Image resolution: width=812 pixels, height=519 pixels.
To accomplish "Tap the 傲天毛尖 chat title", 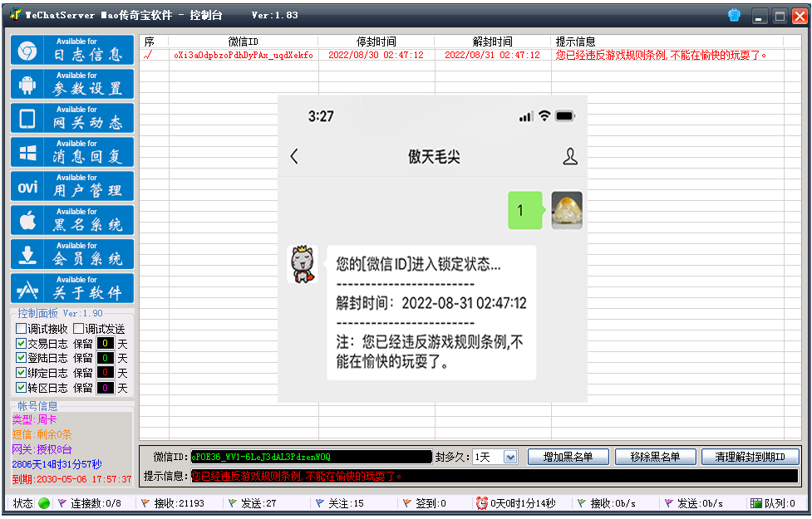I will click(434, 157).
